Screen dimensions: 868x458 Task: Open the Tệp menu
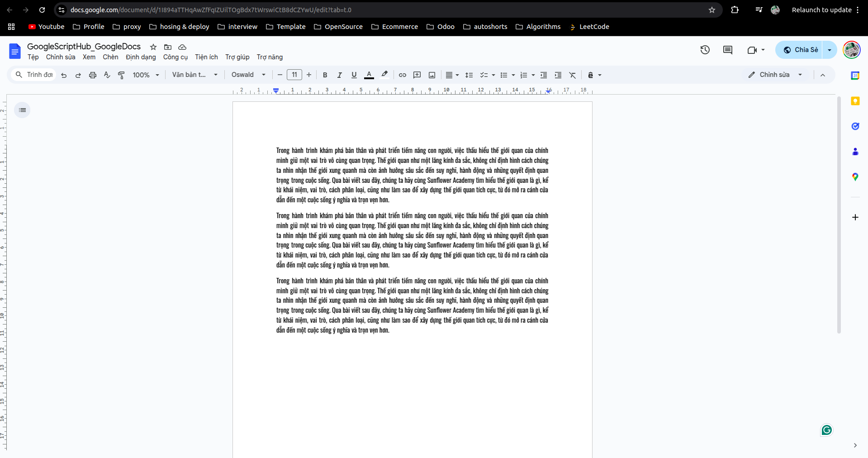tap(33, 57)
